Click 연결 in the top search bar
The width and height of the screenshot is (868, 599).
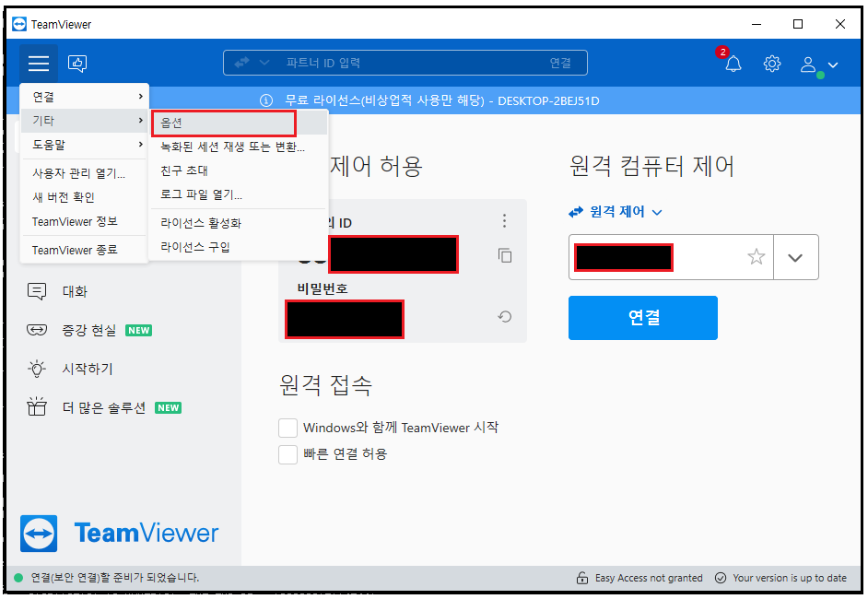[x=560, y=63]
